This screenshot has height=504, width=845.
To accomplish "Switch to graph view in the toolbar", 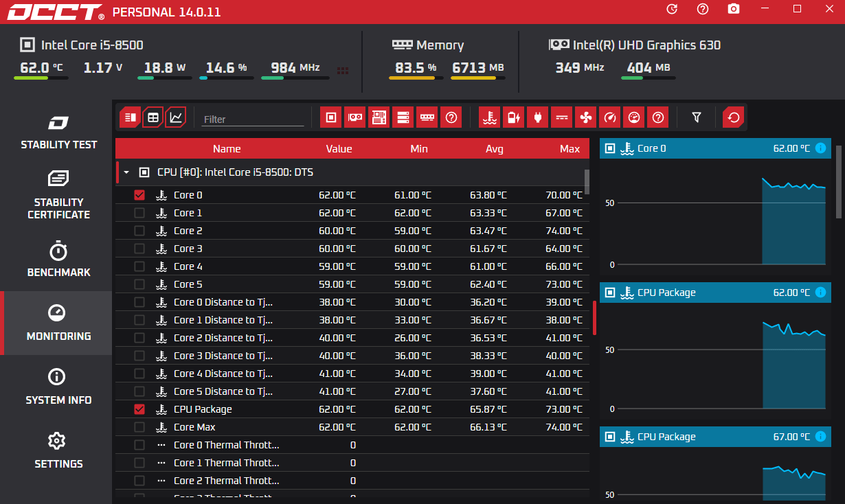I will (x=176, y=117).
